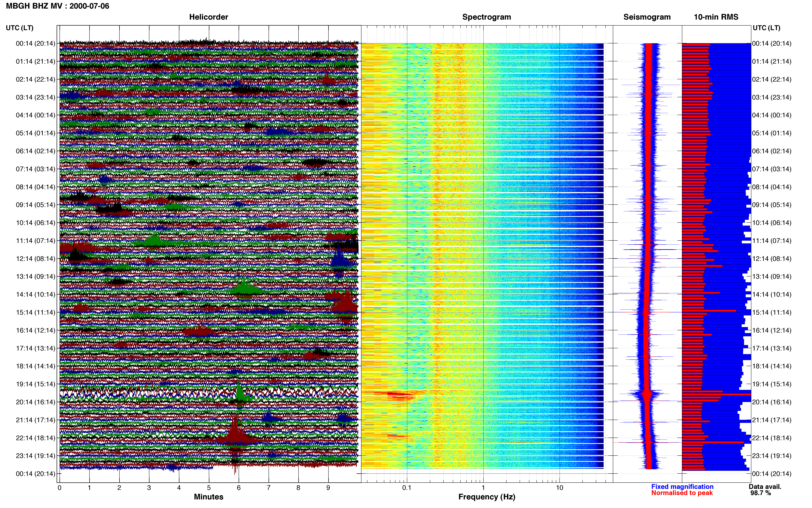This screenshot has height=508, width=812.
Task: Click the right-side time label '15:14 (11:14)'
Action: 772,313
